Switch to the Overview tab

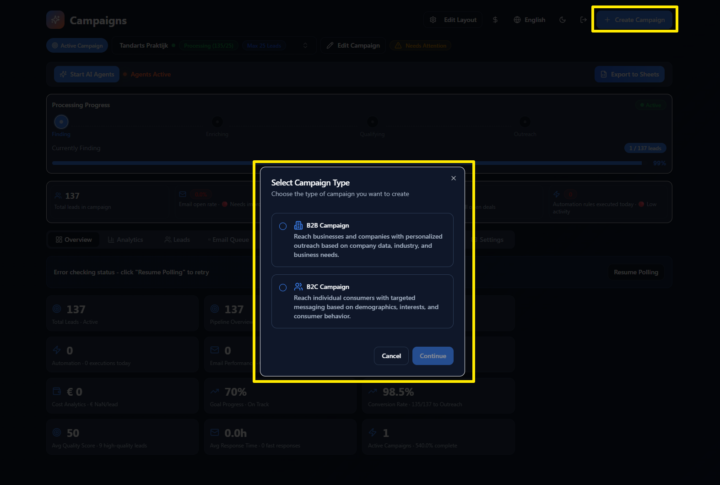[74, 240]
